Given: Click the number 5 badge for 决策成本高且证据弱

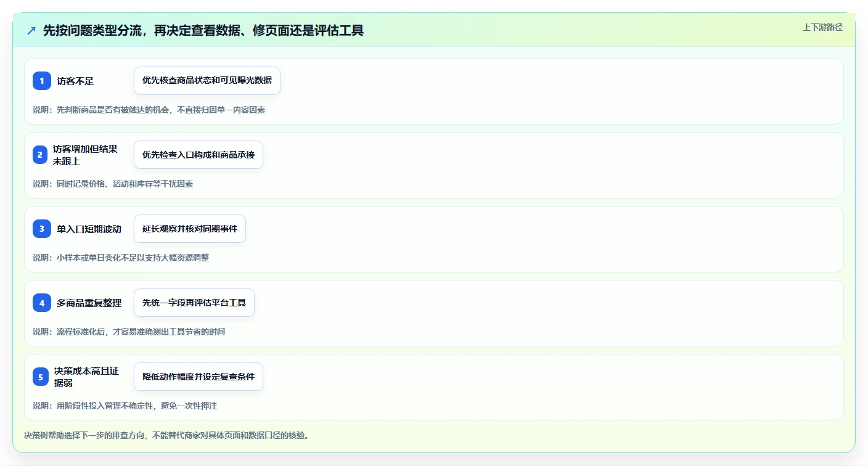Looking at the screenshot, I should click(x=40, y=377).
